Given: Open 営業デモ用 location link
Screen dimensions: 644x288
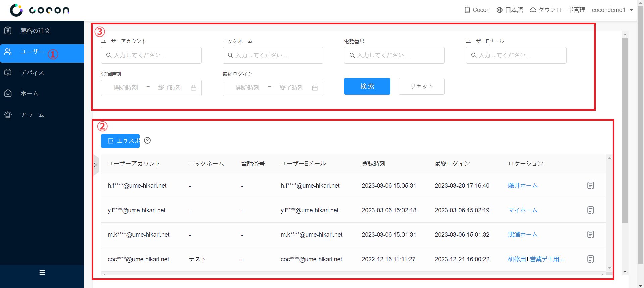Looking at the screenshot, I should pos(547,259).
